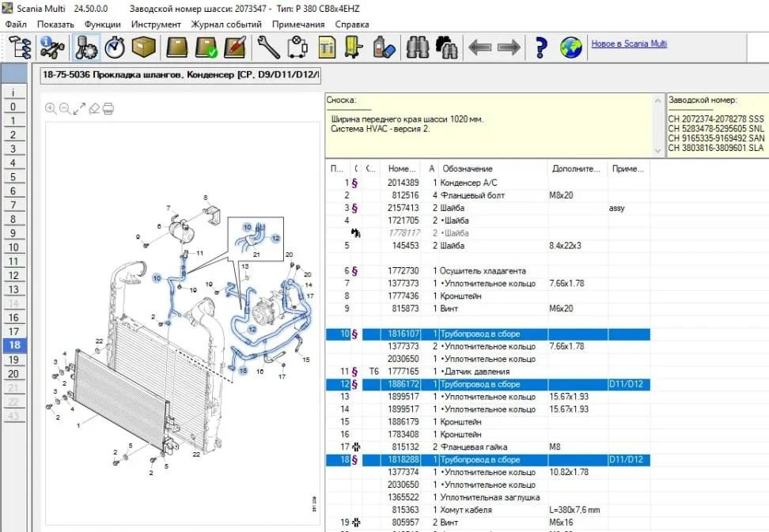Navigate back with the left arrow
Viewport: 769px width, 532px height.
tap(479, 47)
